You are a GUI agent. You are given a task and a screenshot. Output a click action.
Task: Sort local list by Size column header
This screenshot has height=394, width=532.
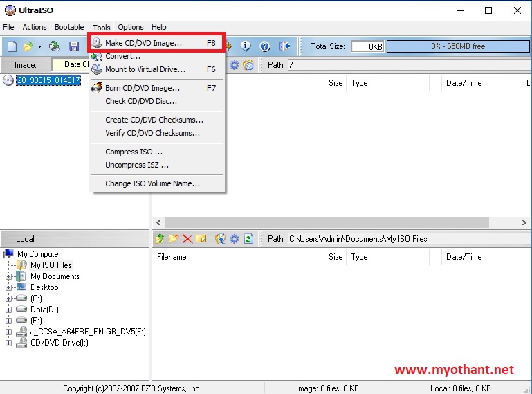(x=318, y=257)
